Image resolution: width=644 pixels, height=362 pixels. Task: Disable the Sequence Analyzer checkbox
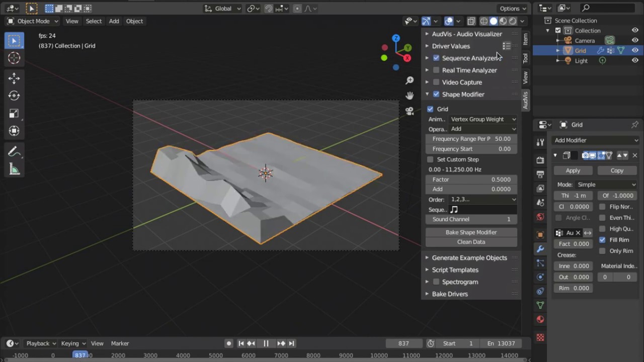(436, 58)
